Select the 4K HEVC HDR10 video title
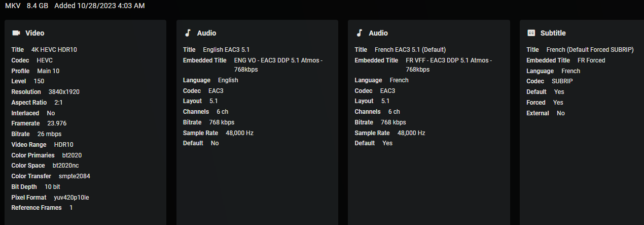The width and height of the screenshot is (644, 225). (54, 50)
